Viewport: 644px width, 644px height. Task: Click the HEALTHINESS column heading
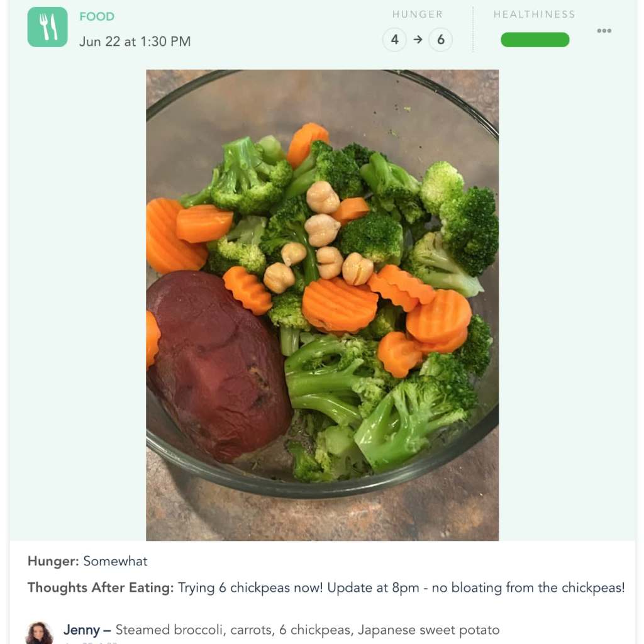(535, 14)
